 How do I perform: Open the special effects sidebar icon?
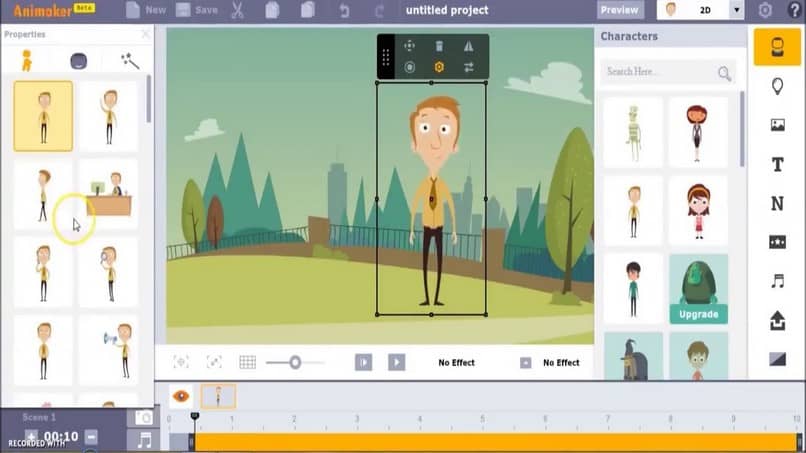[x=777, y=242]
